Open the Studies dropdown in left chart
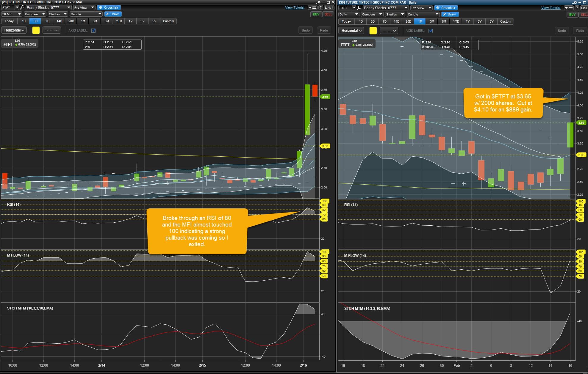This screenshot has height=374, width=588. coord(58,14)
